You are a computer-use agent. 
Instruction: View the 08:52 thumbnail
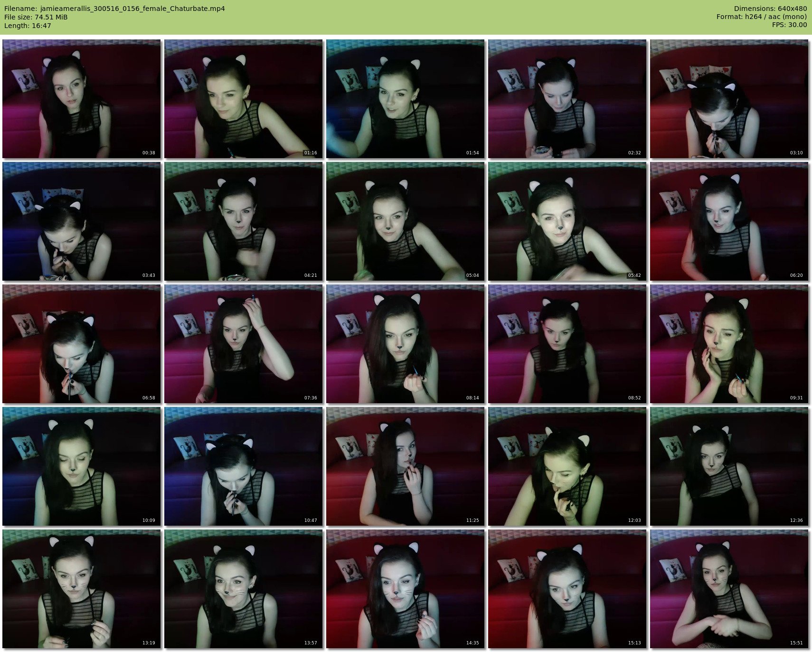567,344
